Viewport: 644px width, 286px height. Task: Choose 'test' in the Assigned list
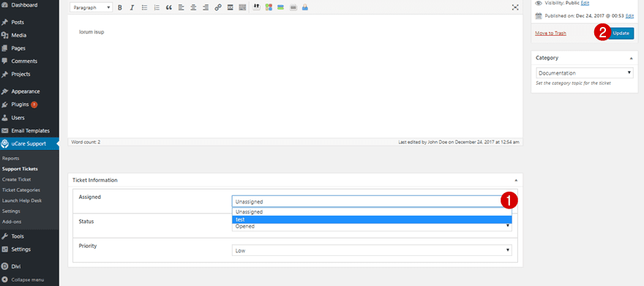tap(372, 219)
